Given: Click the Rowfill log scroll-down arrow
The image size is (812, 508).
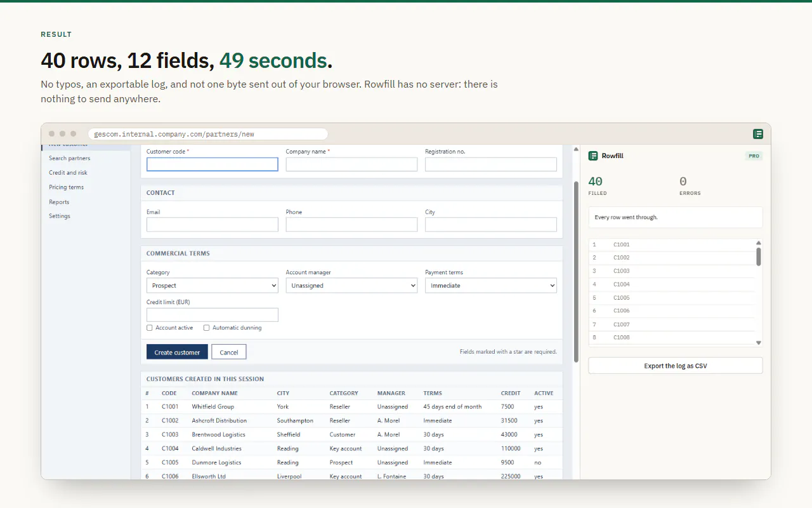Looking at the screenshot, I should click(x=759, y=342).
